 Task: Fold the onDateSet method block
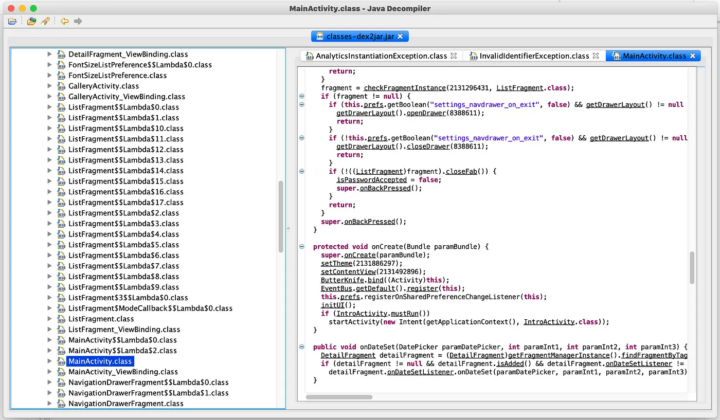tap(302, 345)
